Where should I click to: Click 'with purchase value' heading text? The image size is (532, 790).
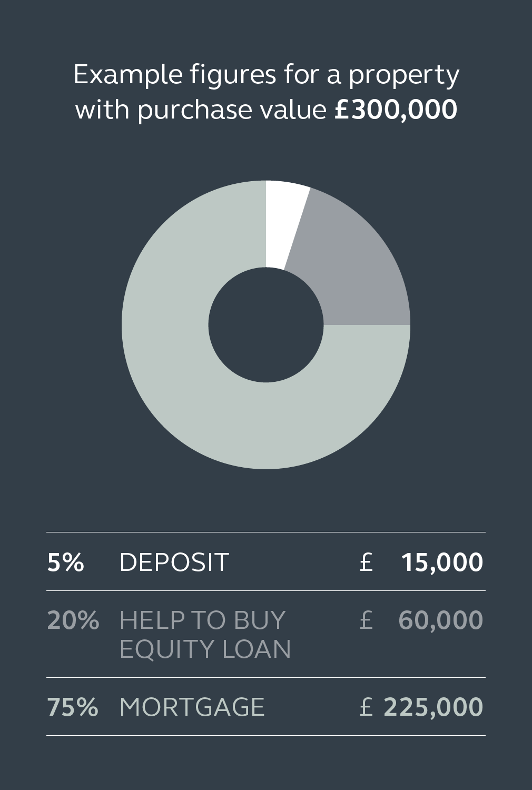coord(201,111)
